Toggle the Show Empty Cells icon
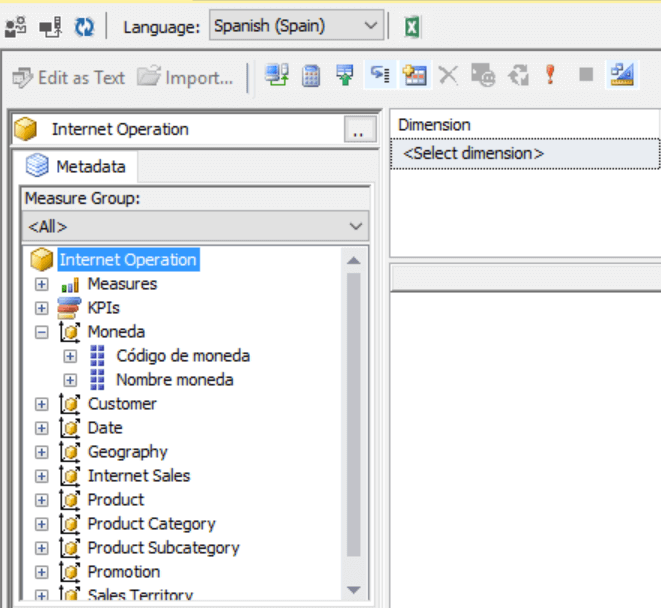661x608 pixels. [380, 75]
